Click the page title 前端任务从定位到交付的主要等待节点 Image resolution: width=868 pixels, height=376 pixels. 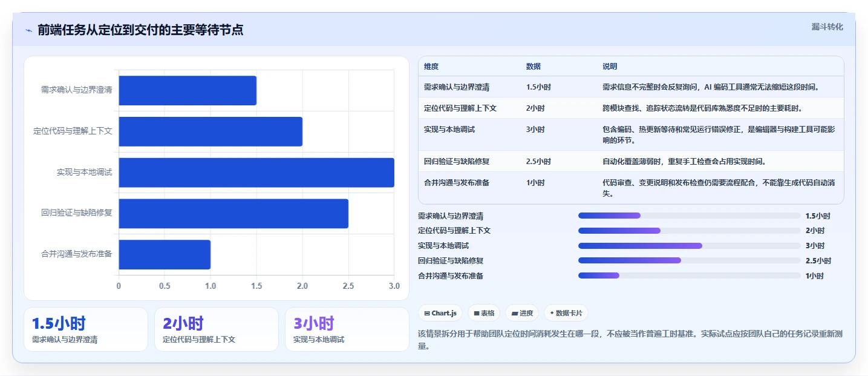coord(140,30)
